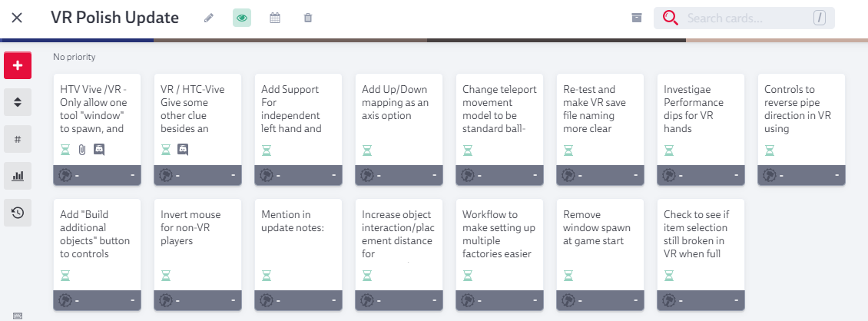Open the archive box icon
The image size is (868, 321).
click(637, 18)
